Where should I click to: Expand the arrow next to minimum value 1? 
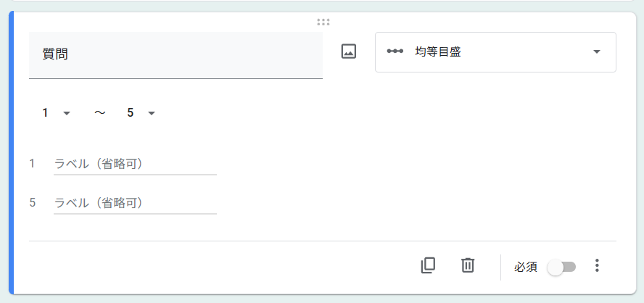pos(67,113)
